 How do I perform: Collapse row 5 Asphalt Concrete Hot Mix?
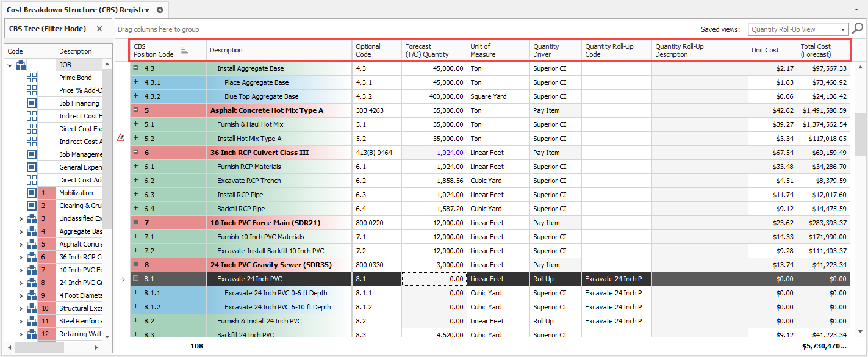(x=136, y=110)
